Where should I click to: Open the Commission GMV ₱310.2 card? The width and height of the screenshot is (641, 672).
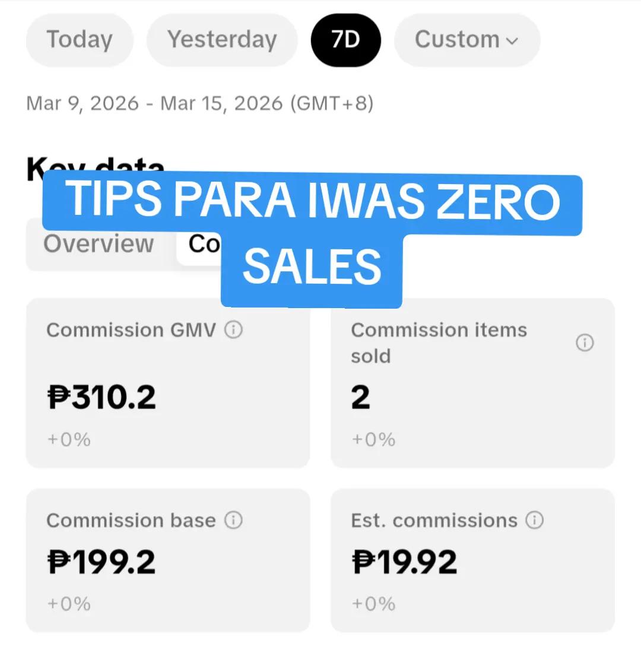pyautogui.click(x=168, y=383)
